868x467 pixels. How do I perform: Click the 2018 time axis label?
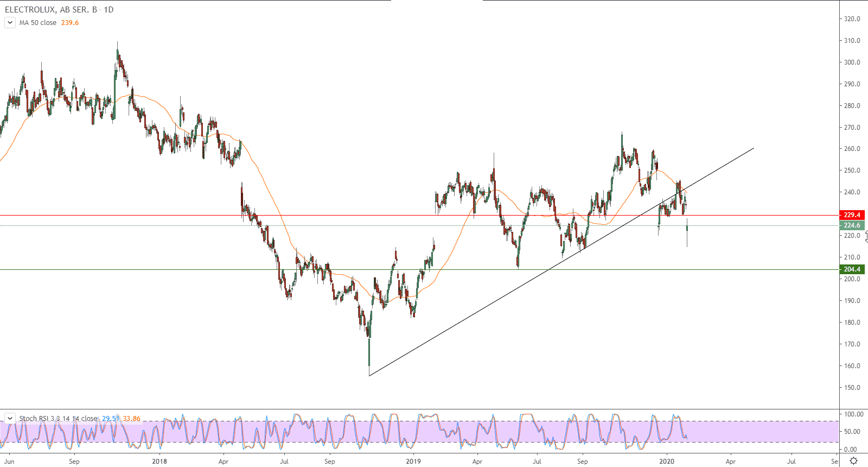(159, 462)
